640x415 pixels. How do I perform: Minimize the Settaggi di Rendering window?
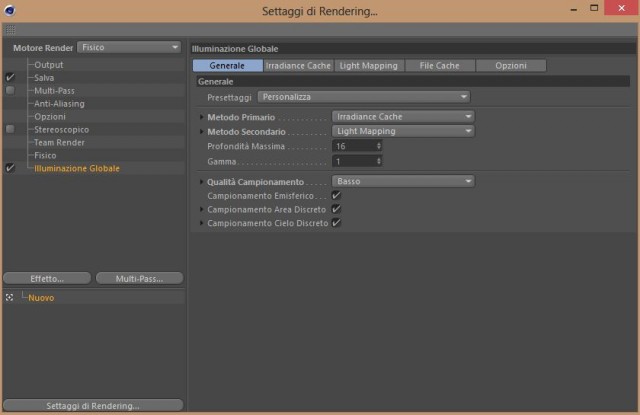573,9
